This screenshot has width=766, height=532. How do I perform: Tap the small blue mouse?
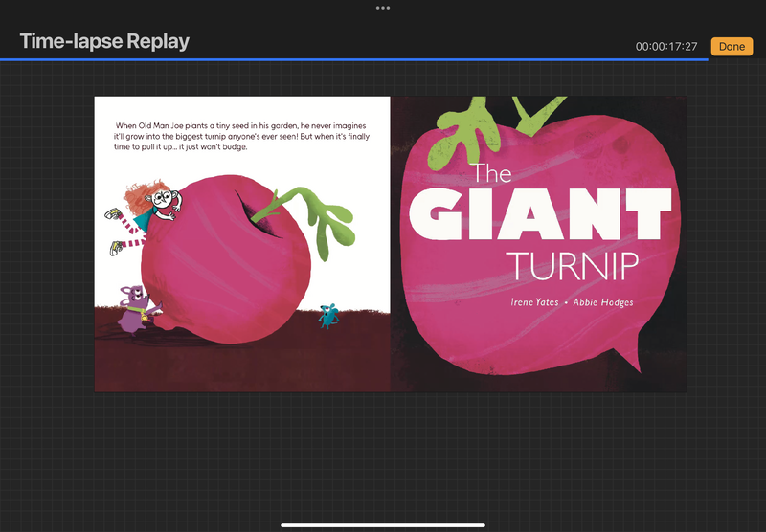(329, 314)
